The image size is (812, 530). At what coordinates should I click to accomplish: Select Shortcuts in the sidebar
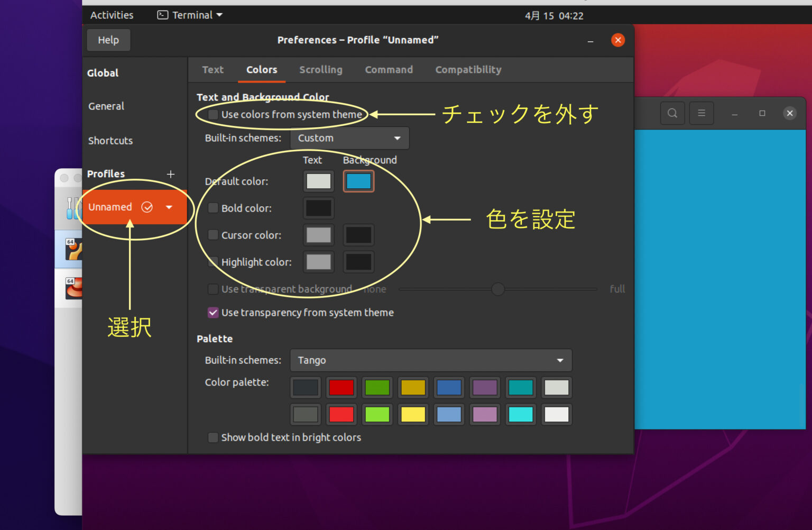click(110, 140)
